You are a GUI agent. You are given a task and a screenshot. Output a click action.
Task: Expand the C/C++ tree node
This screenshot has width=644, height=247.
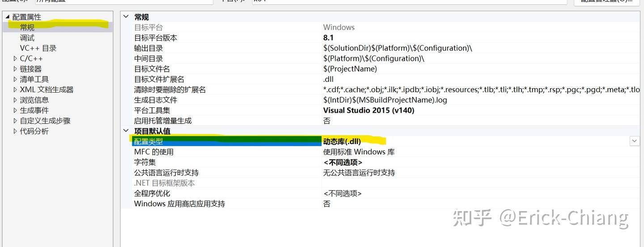tap(15, 59)
